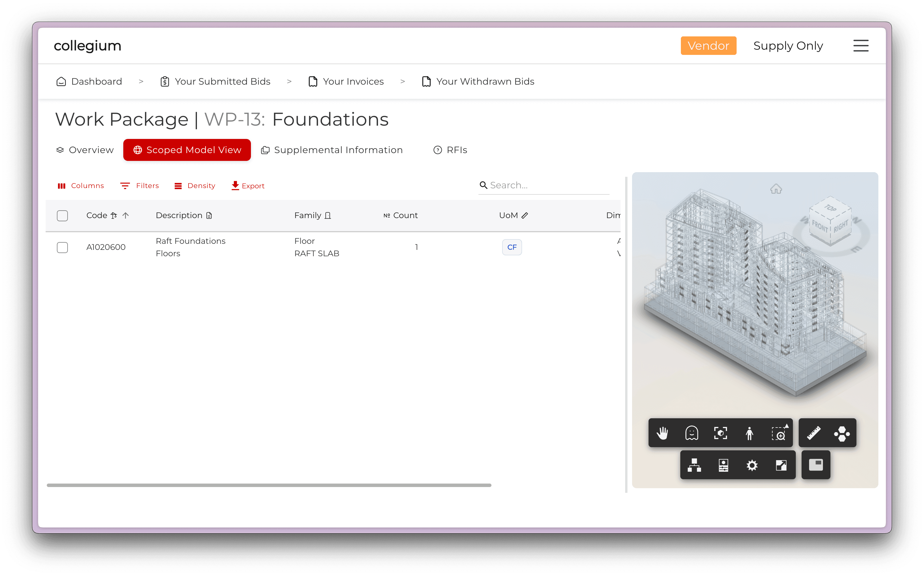Export the table data
Image resolution: width=924 pixels, height=576 pixels.
tap(248, 186)
